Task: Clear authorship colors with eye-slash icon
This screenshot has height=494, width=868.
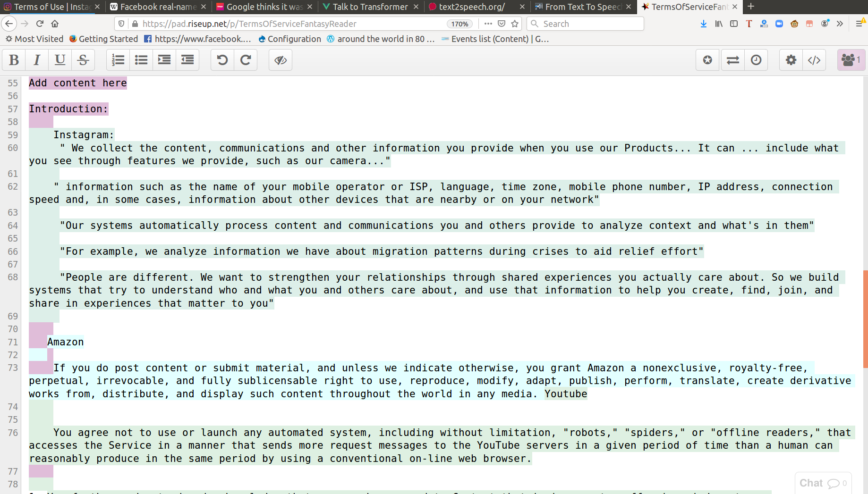Action: [x=281, y=60]
